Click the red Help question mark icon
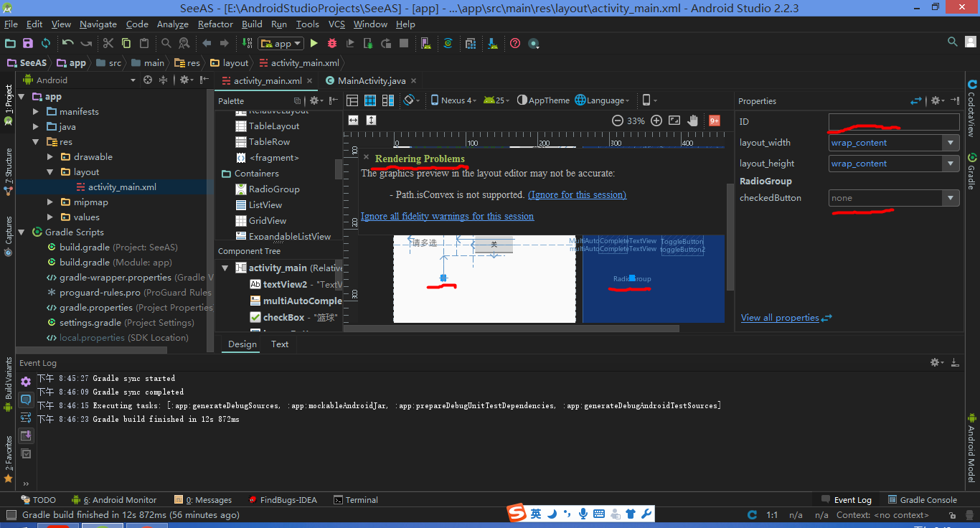980x528 pixels. click(x=515, y=43)
